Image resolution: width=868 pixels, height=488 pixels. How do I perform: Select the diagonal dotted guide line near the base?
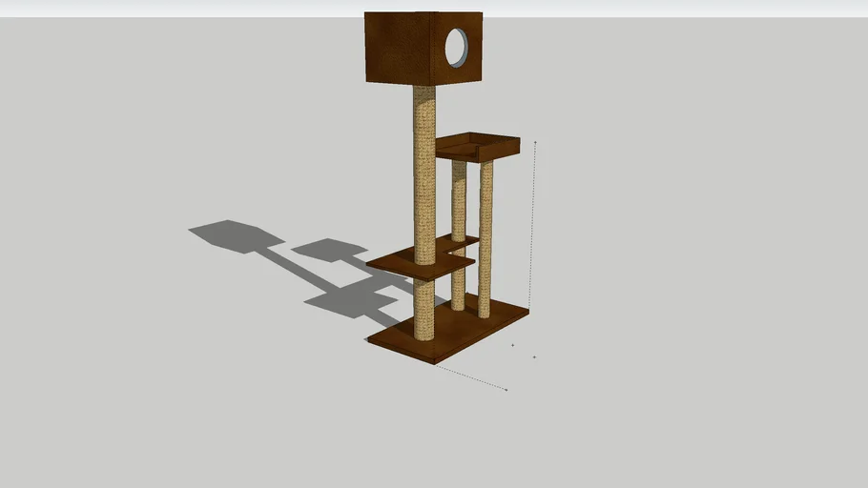tap(472, 378)
